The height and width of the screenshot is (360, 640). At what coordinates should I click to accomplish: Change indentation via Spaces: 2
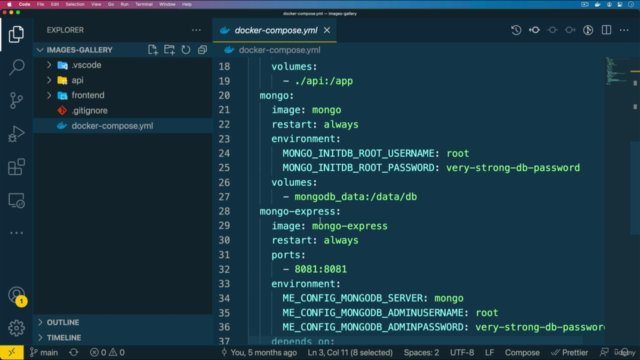click(421, 353)
